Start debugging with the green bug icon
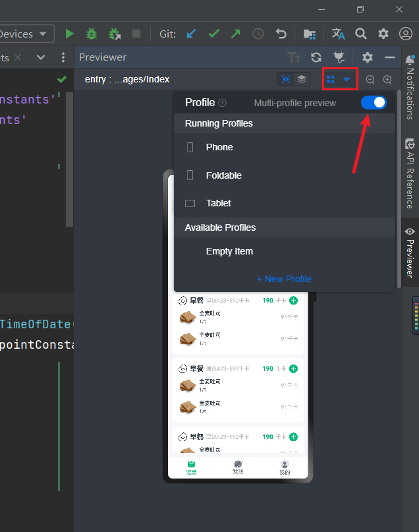The width and height of the screenshot is (419, 532). (92, 34)
